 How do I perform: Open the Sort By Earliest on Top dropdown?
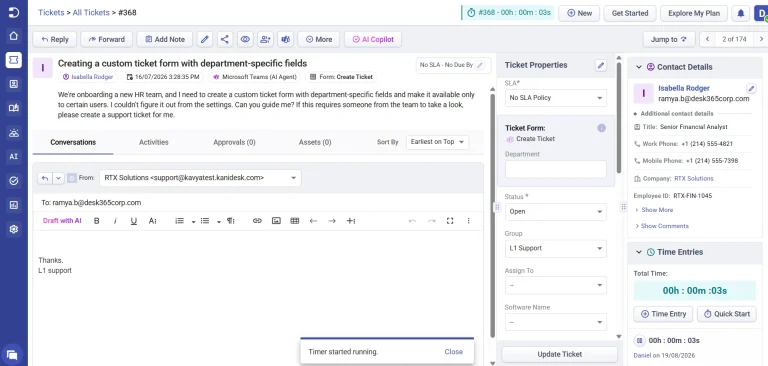tap(437, 142)
